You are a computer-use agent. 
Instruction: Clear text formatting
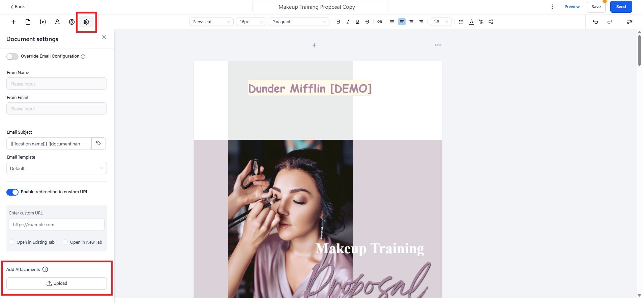click(x=481, y=22)
